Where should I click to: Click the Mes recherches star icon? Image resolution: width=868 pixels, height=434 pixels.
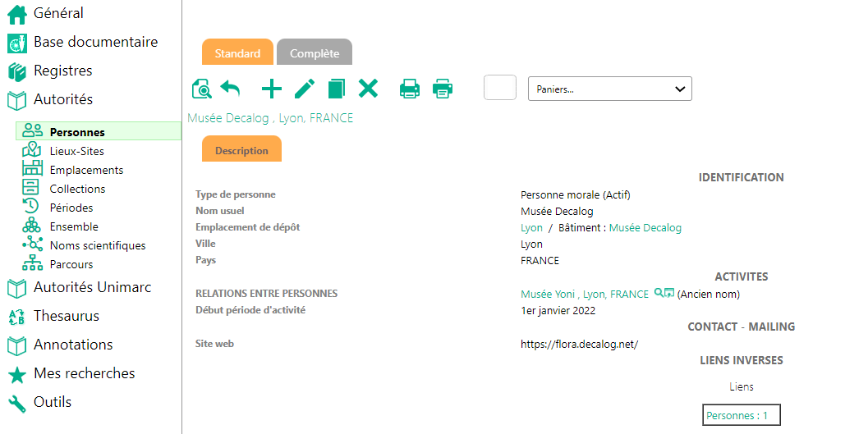coord(17,375)
